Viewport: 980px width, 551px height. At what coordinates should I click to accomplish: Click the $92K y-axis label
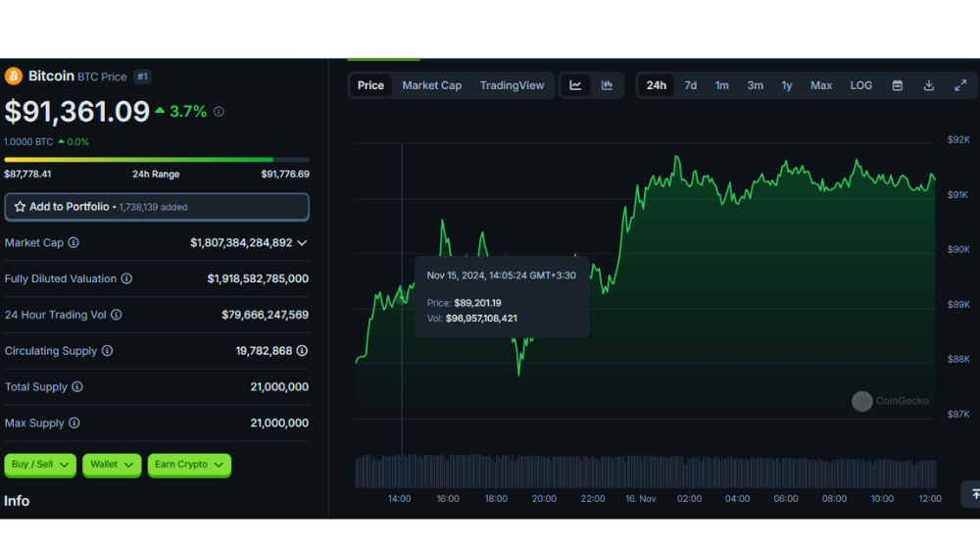pyautogui.click(x=958, y=139)
